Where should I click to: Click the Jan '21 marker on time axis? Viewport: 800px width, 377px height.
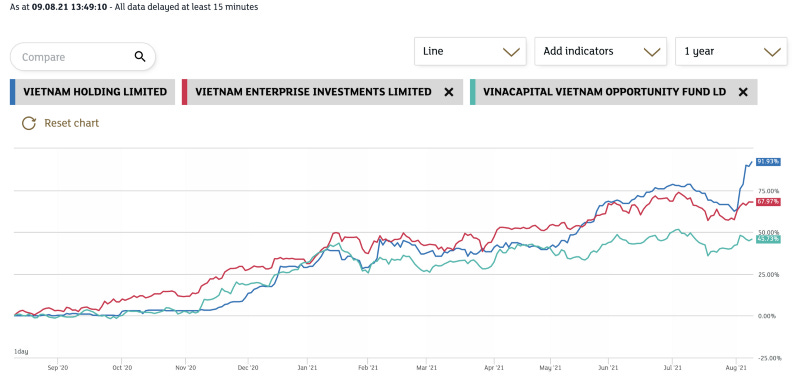click(x=306, y=367)
